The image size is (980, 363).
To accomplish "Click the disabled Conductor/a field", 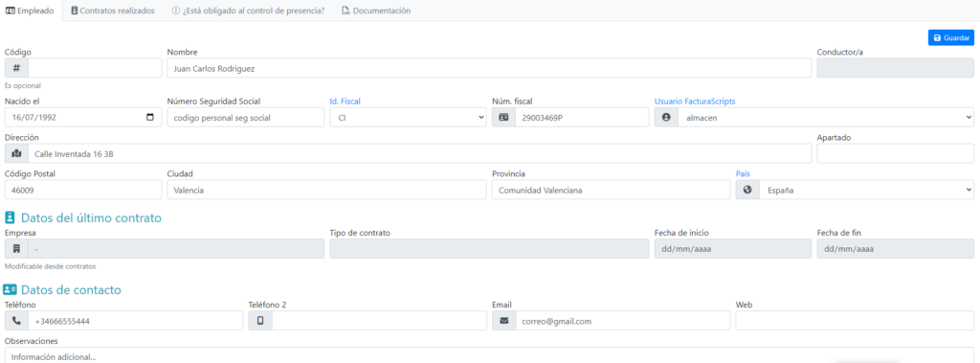I will point(896,68).
